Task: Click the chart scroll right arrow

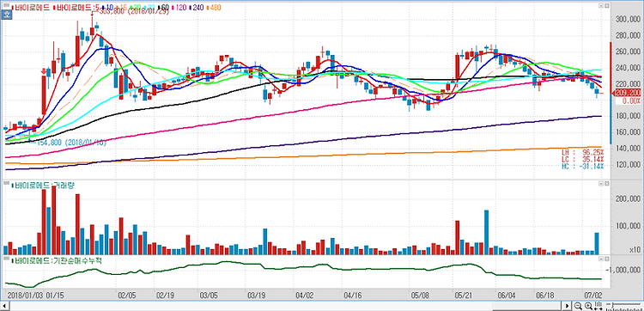Action: 568,306
